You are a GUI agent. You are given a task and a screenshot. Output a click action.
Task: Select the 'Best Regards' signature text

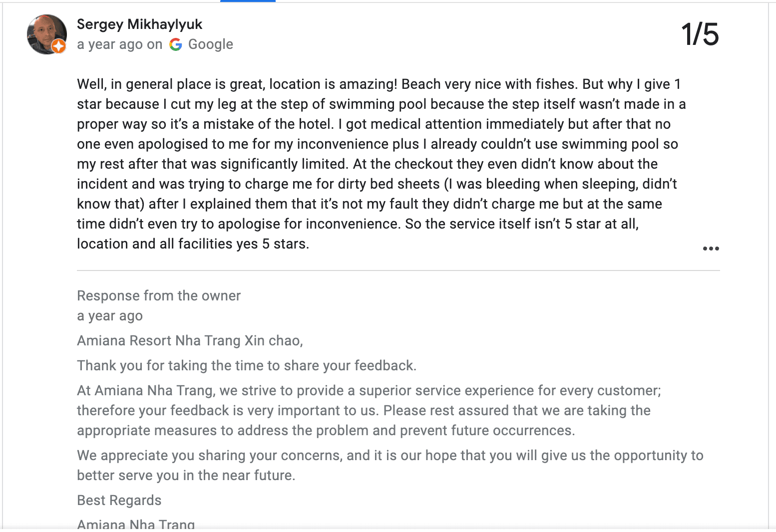pos(119,500)
